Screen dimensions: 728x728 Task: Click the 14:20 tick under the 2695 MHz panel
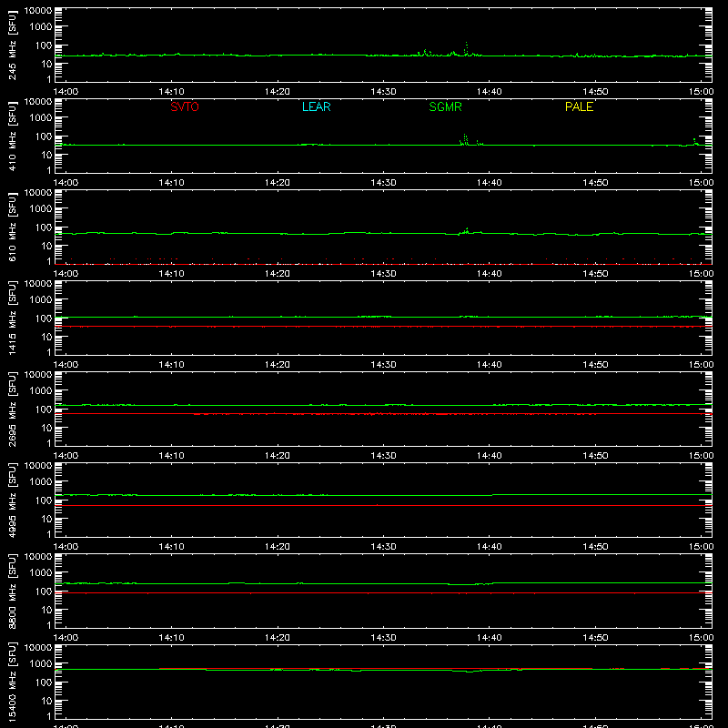[x=278, y=456]
